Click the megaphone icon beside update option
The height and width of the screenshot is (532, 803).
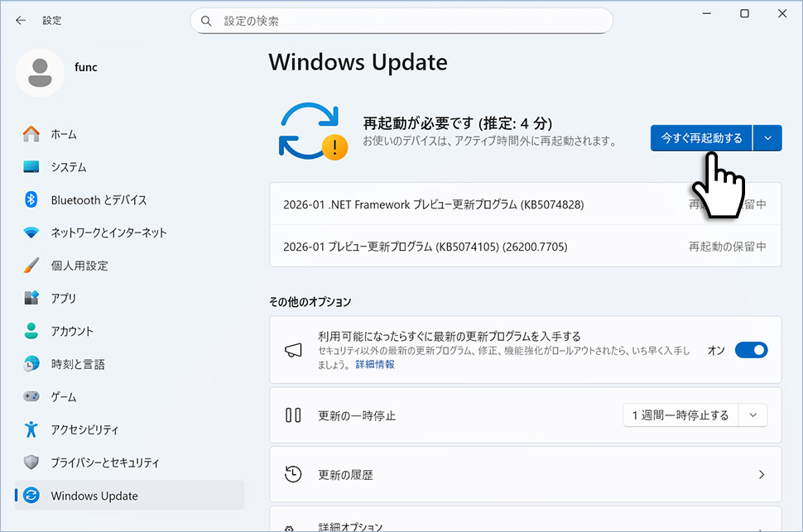click(293, 349)
